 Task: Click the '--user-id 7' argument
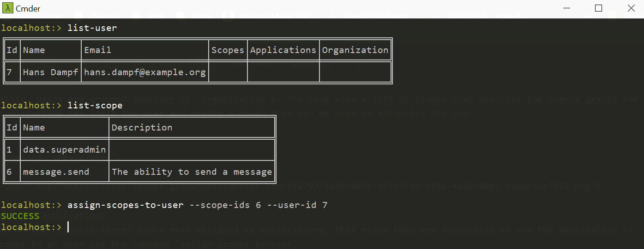tap(297, 205)
